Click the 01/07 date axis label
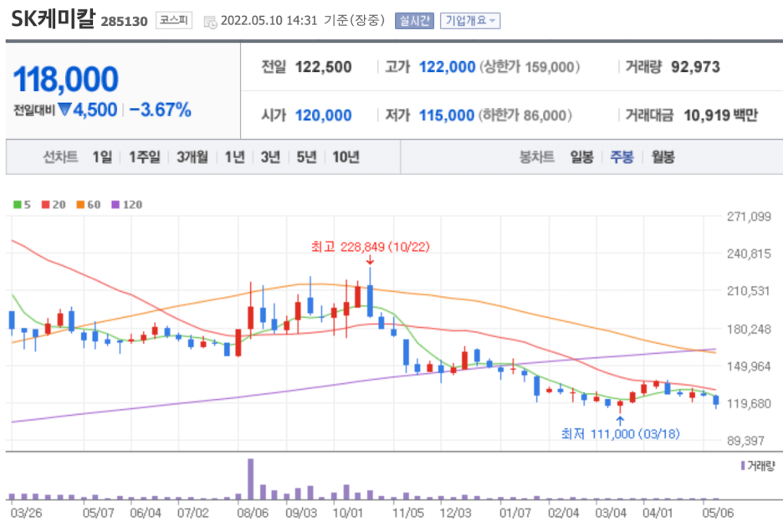This screenshot has height=532, width=783. (515, 513)
